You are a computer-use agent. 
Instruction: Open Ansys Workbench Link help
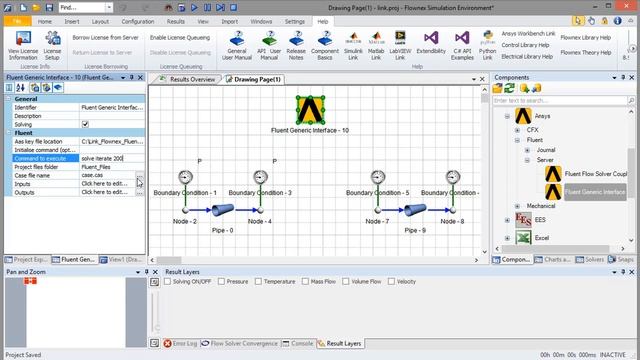pos(528,33)
